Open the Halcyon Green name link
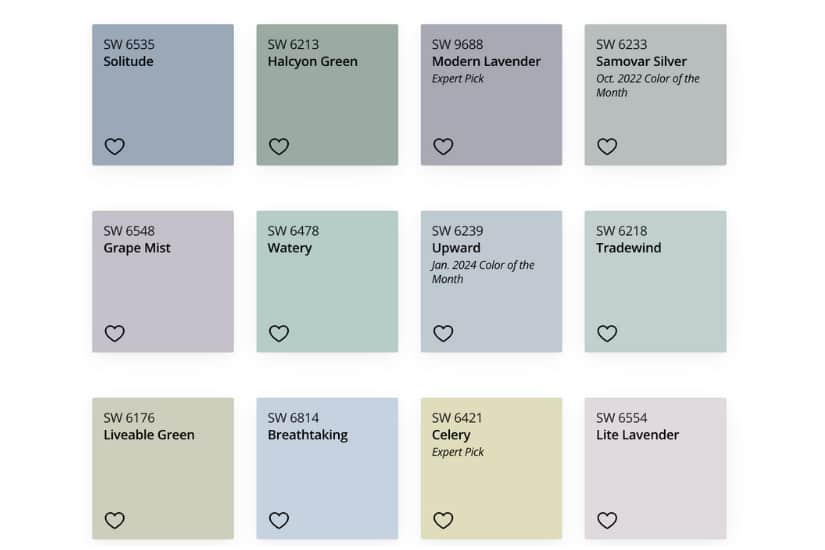This screenshot has height=550, width=825. pyautogui.click(x=312, y=62)
